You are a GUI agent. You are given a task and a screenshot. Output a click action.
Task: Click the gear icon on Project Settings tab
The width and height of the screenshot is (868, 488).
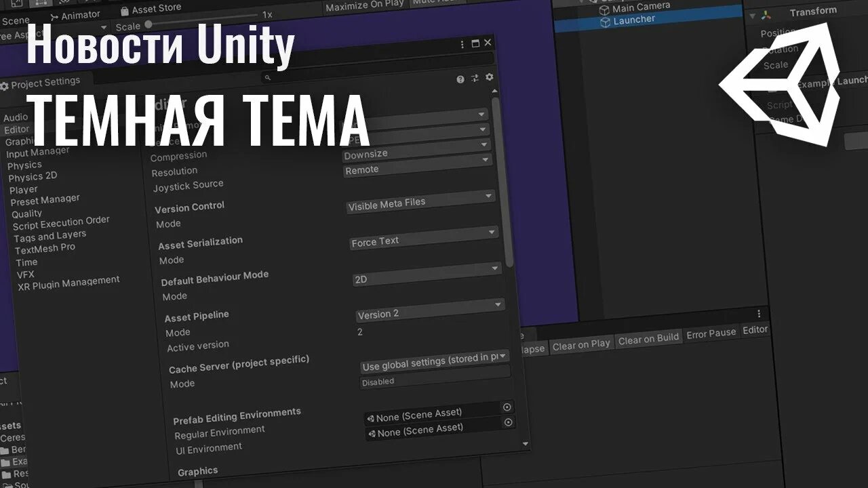point(4,86)
